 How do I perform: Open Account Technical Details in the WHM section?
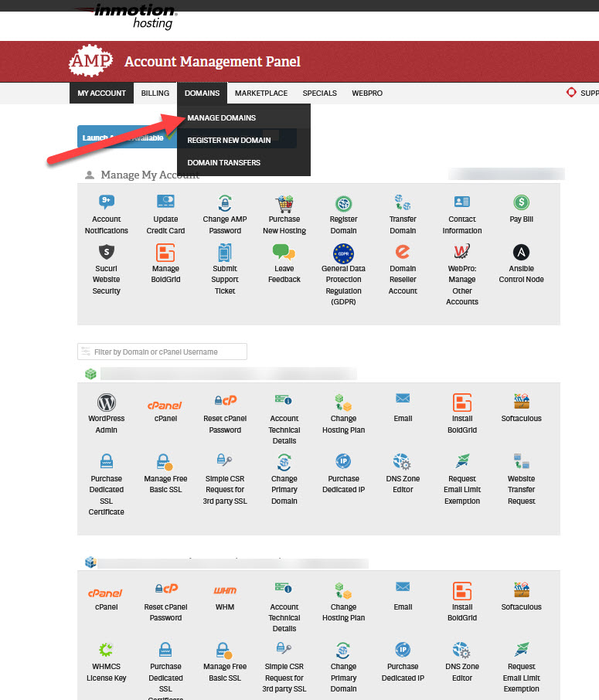pos(284,587)
